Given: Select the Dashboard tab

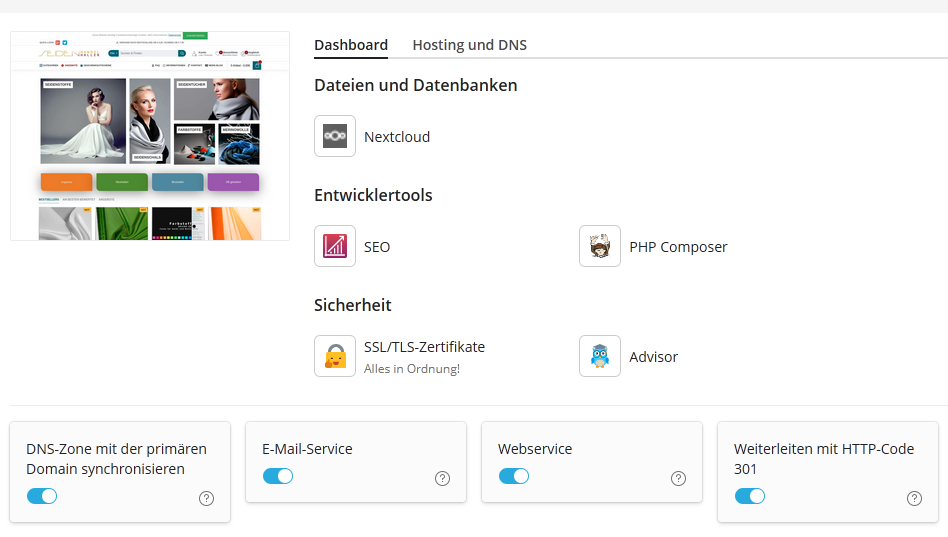Looking at the screenshot, I should coord(351,45).
